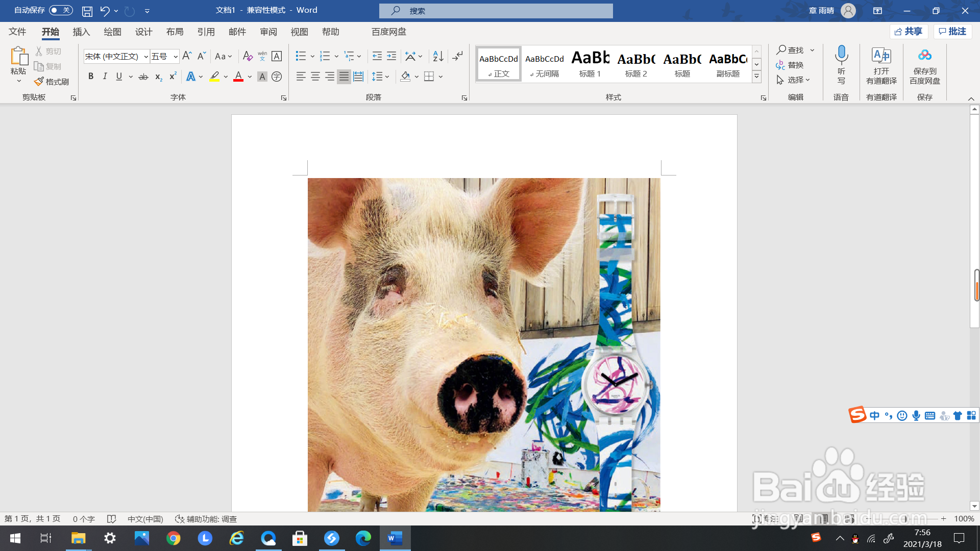Open the 插入 ribbon tab
980x551 pixels.
tap(81, 32)
